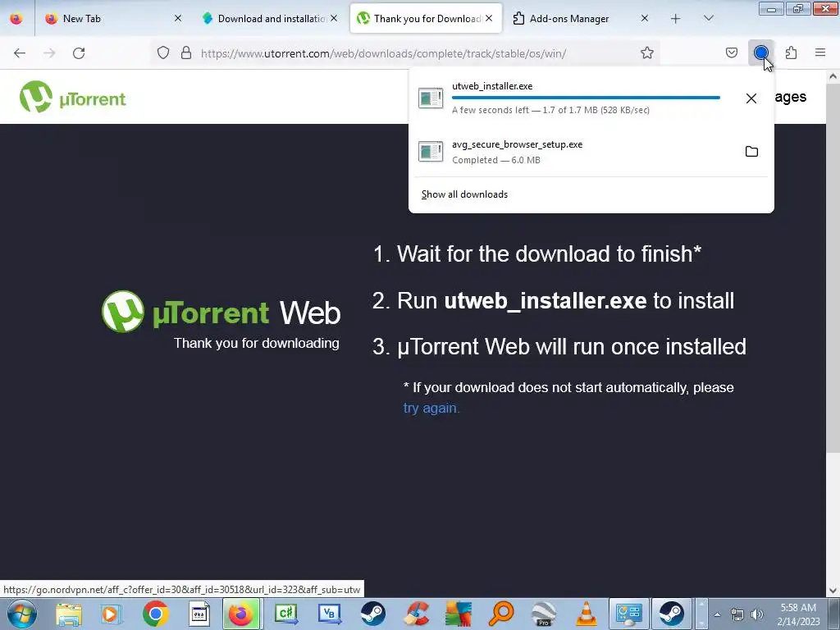
Task: Expand the list all tabs chevron
Action: coord(708,18)
